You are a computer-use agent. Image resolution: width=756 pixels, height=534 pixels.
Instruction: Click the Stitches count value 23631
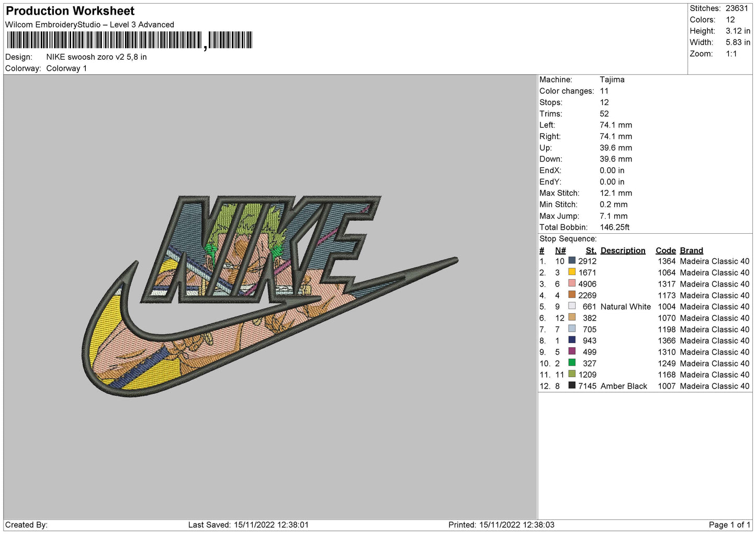click(737, 8)
